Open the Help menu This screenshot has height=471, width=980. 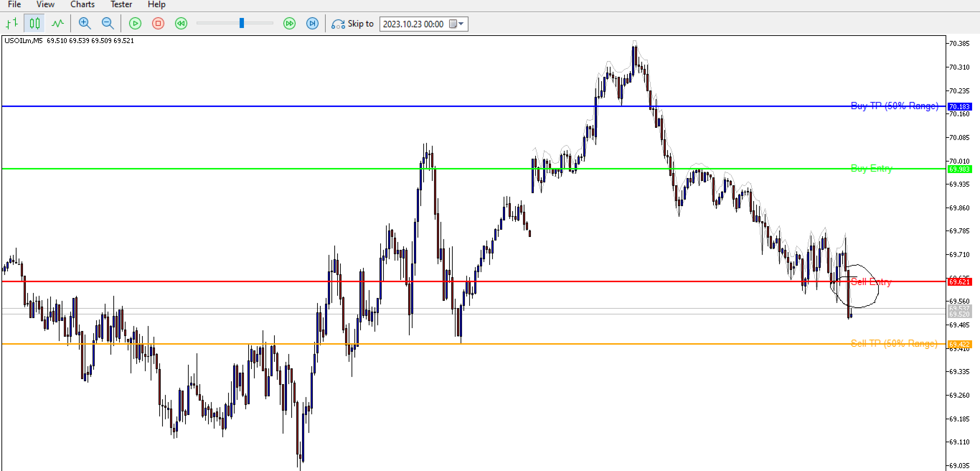coord(156,4)
